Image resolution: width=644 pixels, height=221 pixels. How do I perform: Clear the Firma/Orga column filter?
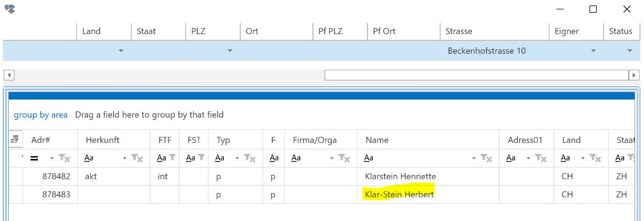[344, 158]
